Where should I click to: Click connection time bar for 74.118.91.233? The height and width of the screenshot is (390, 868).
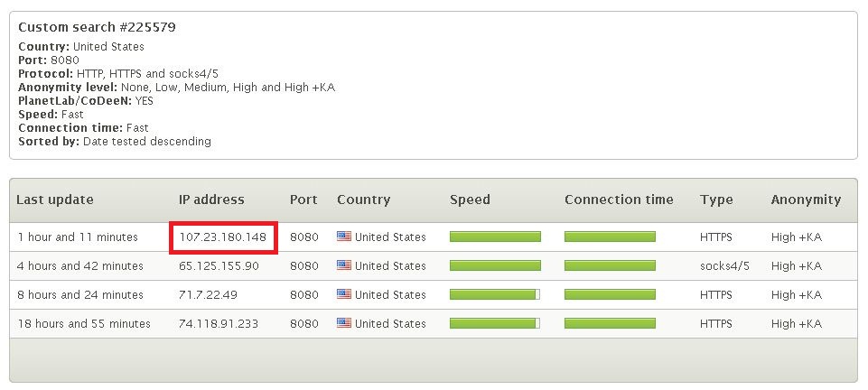(x=610, y=323)
